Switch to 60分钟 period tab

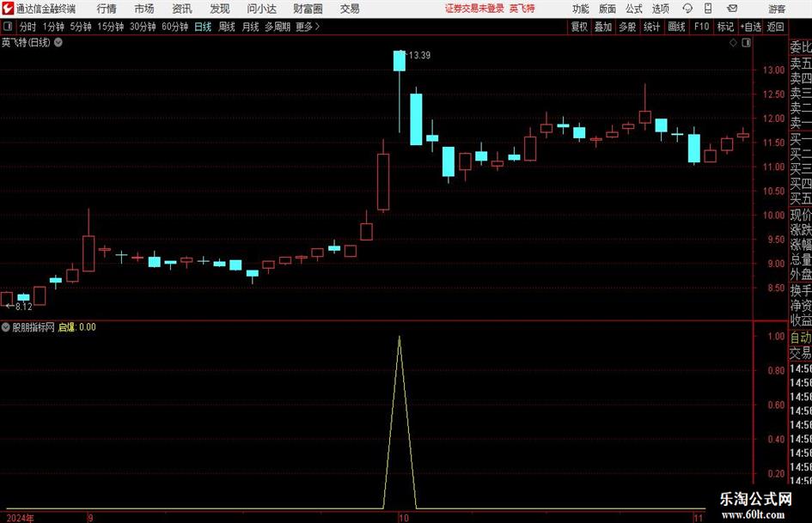click(175, 27)
